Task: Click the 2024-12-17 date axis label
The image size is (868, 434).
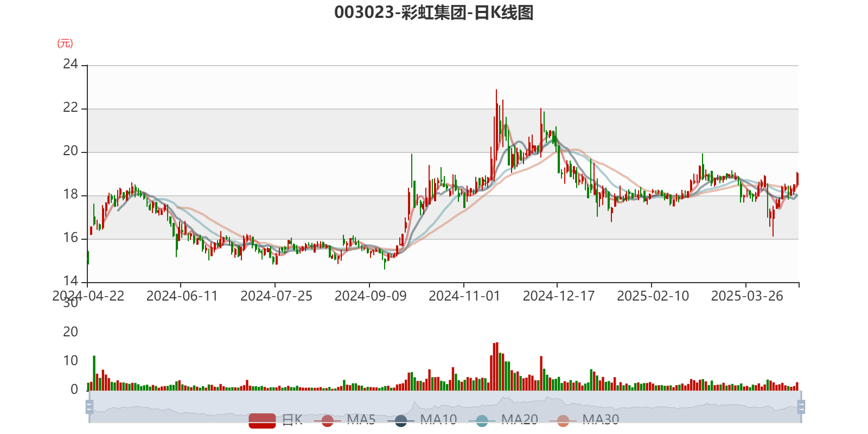Action: coord(559,296)
